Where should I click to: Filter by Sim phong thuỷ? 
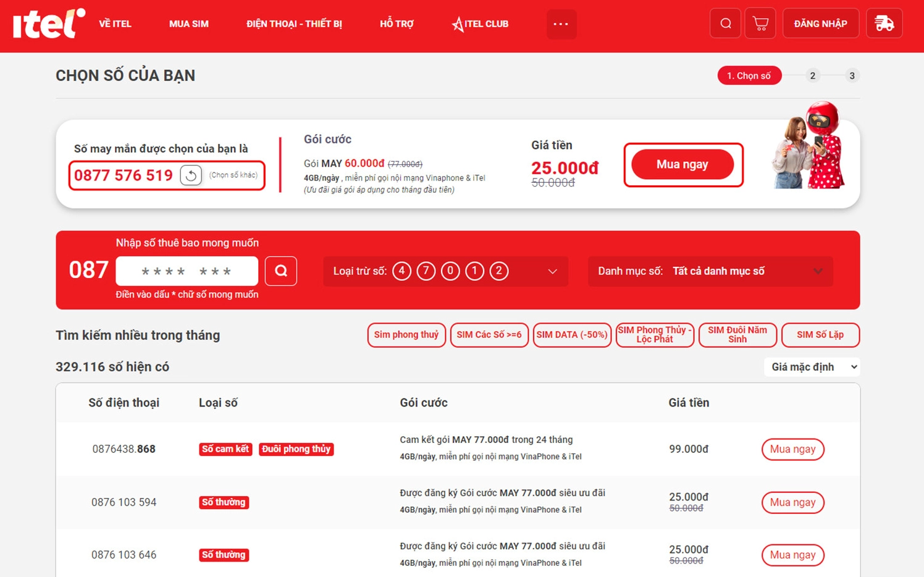point(406,335)
